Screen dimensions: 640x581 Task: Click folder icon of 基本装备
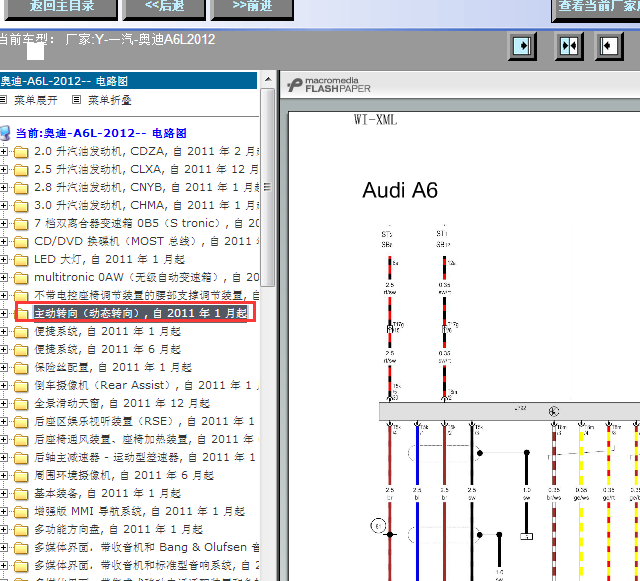click(21, 493)
